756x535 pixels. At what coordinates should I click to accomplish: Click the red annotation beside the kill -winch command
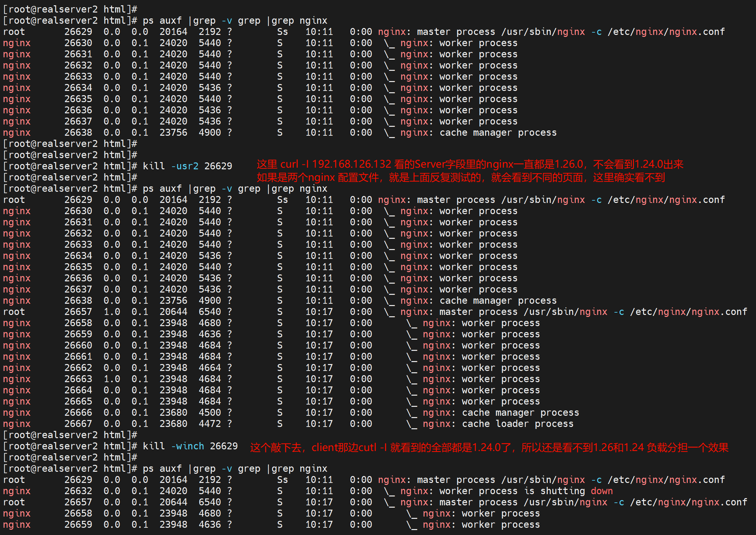[489, 447]
